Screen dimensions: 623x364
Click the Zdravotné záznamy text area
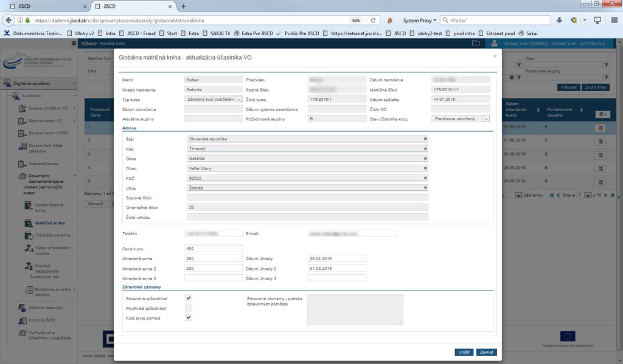(355, 310)
